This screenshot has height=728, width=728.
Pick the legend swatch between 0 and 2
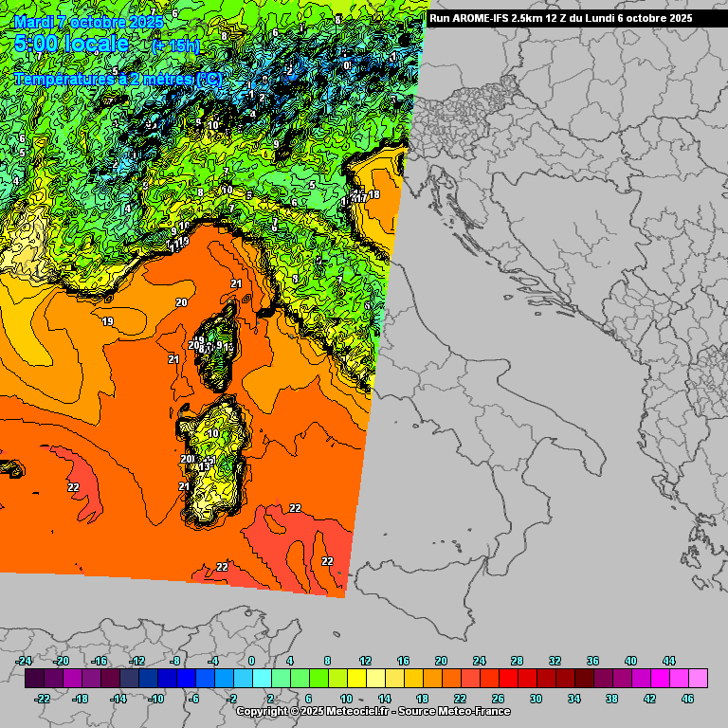click(262, 679)
